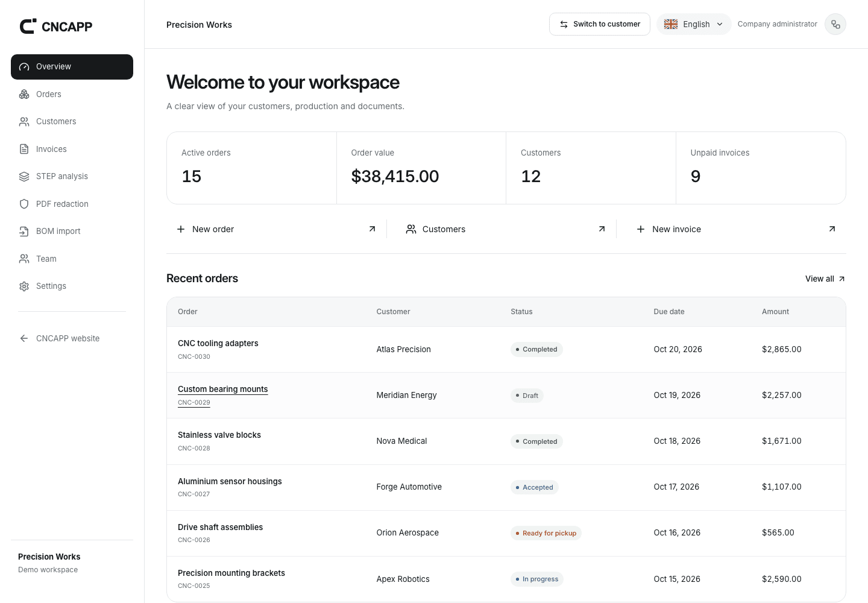Click View all recent orders link
Viewport: 868px width, 603px height.
pyautogui.click(x=825, y=279)
